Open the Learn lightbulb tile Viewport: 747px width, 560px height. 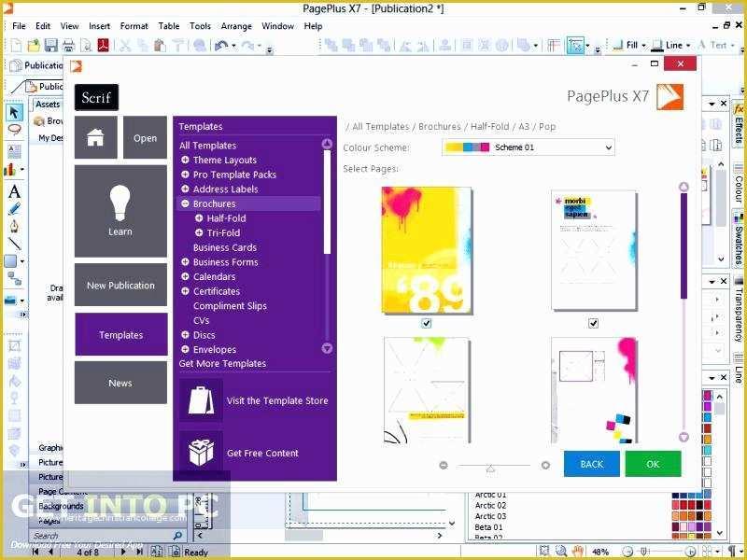[x=120, y=211]
